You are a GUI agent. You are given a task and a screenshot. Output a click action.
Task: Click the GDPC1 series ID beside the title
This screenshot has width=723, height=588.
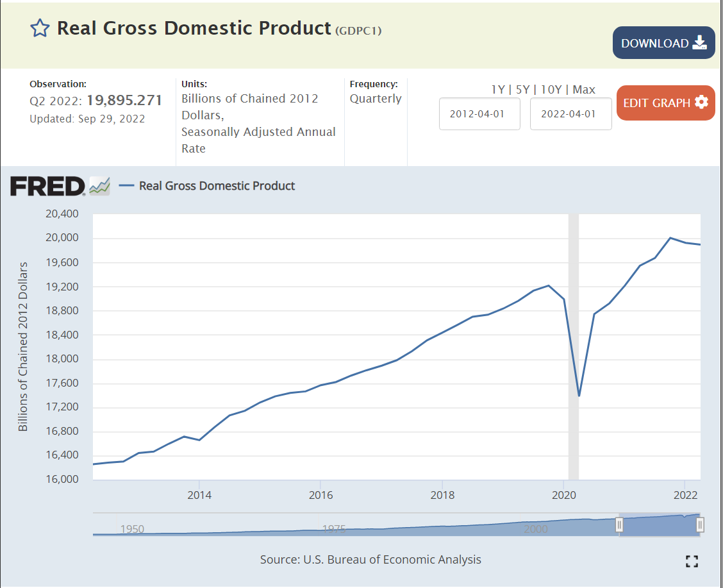point(358,30)
